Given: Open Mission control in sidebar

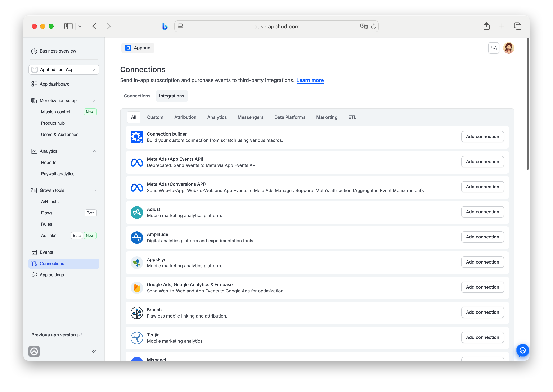Looking at the screenshot, I should pos(55,112).
